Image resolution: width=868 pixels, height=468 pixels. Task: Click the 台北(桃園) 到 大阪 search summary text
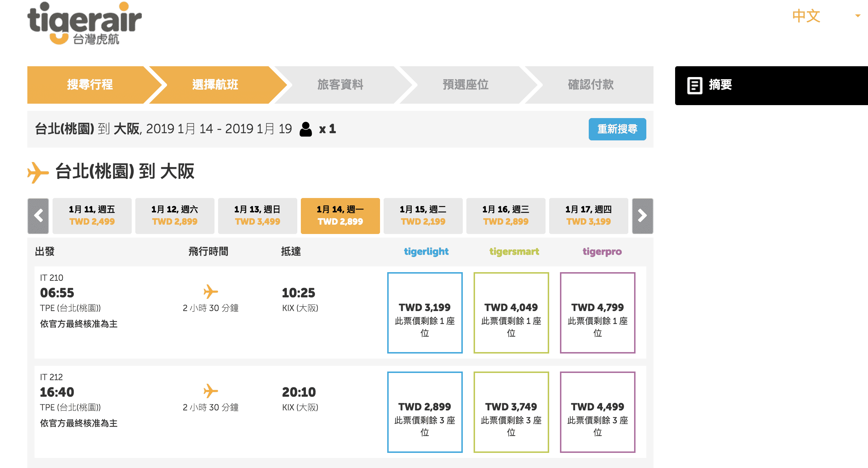(163, 129)
